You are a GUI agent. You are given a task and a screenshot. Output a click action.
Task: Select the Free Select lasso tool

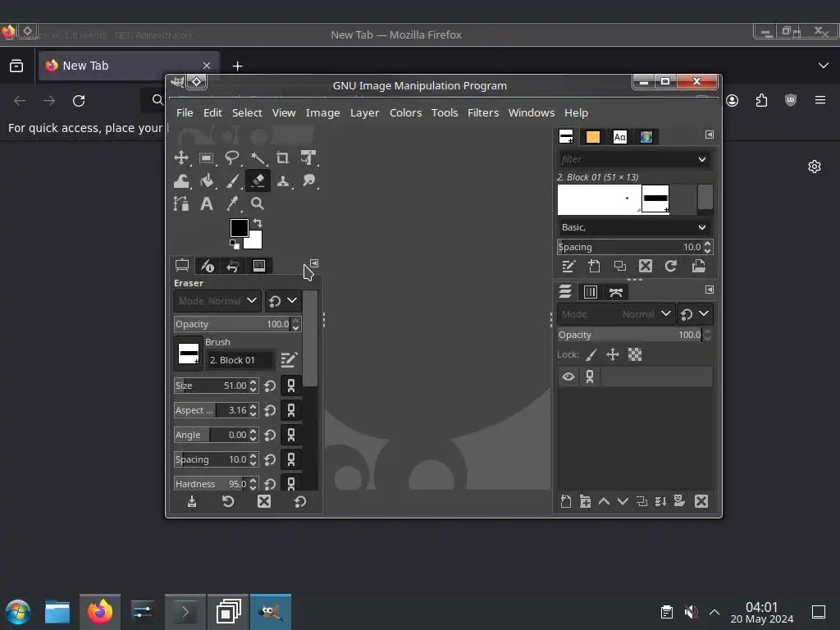(231, 157)
